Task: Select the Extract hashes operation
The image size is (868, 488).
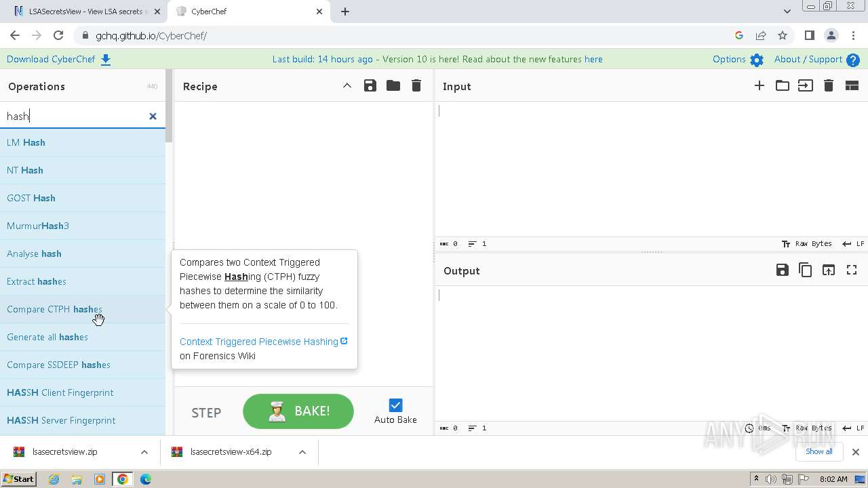Action: 83,281
